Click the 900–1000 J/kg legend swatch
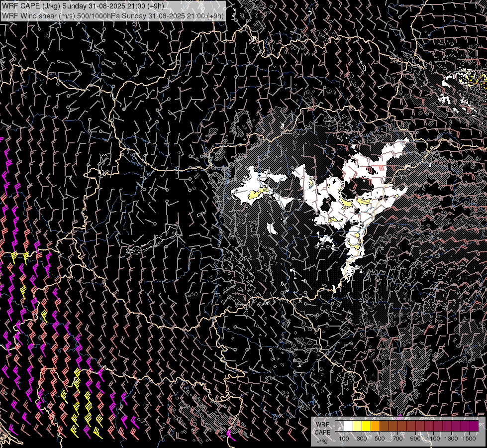Image resolution: width=487 pixels, height=448 pixels. click(x=420, y=426)
